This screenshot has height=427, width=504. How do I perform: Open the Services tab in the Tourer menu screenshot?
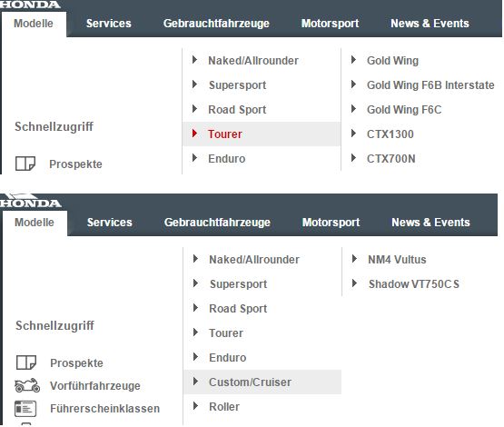(x=109, y=24)
